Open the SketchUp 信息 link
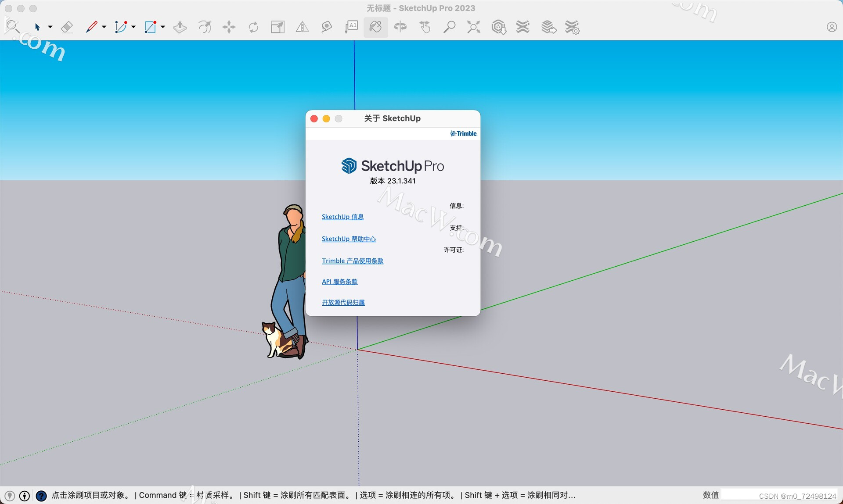 click(342, 217)
